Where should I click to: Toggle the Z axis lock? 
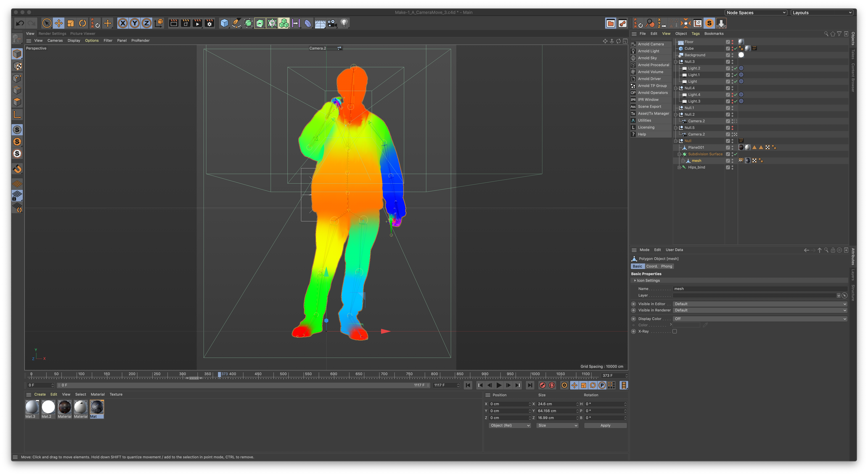coord(147,23)
